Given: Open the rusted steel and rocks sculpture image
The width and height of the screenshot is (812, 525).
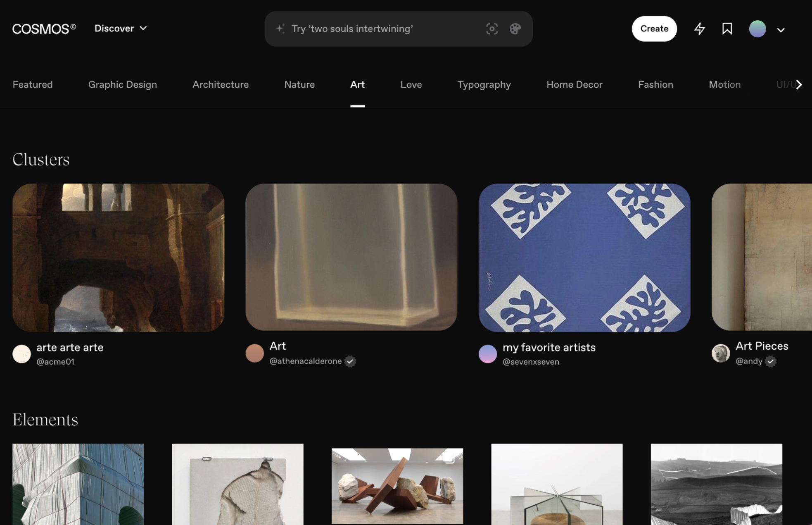Looking at the screenshot, I should coord(397,486).
